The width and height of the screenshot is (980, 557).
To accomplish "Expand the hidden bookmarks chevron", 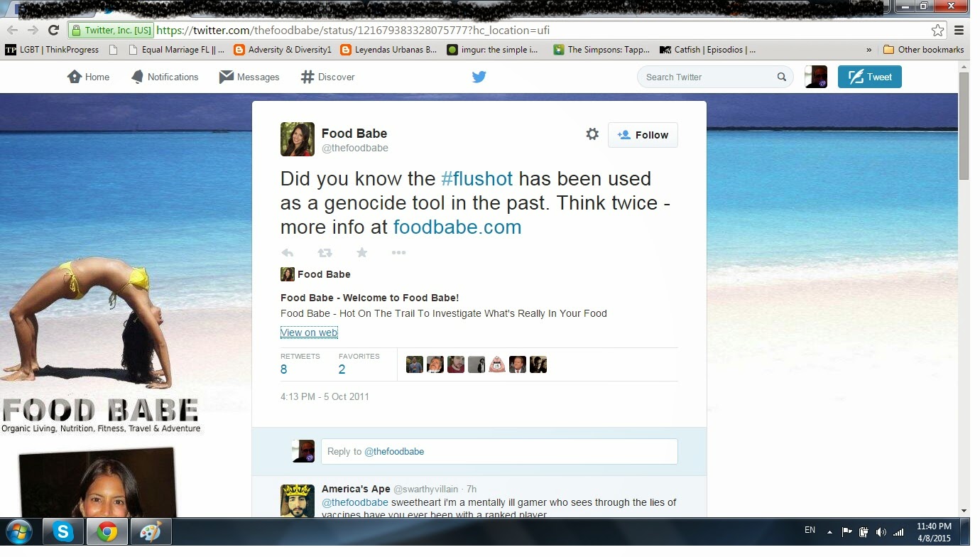I will [869, 50].
